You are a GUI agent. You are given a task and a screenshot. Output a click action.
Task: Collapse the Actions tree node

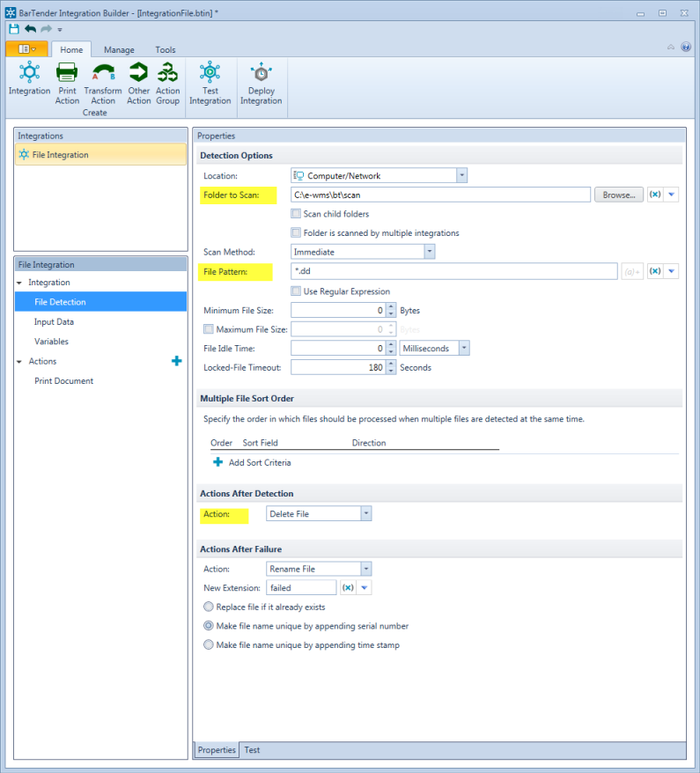click(x=19, y=361)
